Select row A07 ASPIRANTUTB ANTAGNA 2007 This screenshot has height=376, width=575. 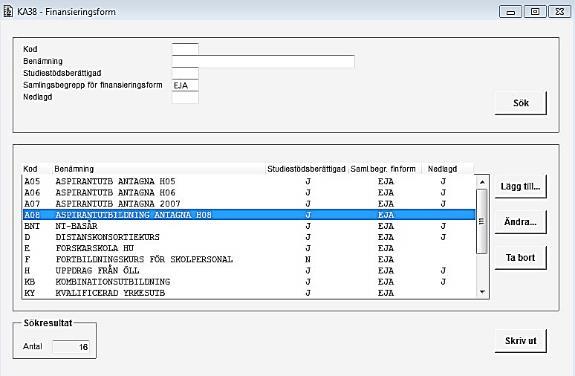click(x=249, y=204)
